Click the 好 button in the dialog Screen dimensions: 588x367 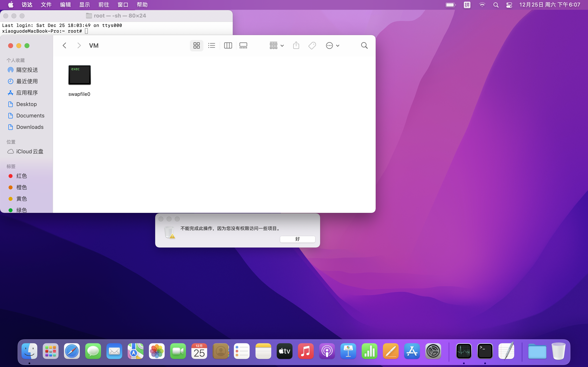[297, 239]
